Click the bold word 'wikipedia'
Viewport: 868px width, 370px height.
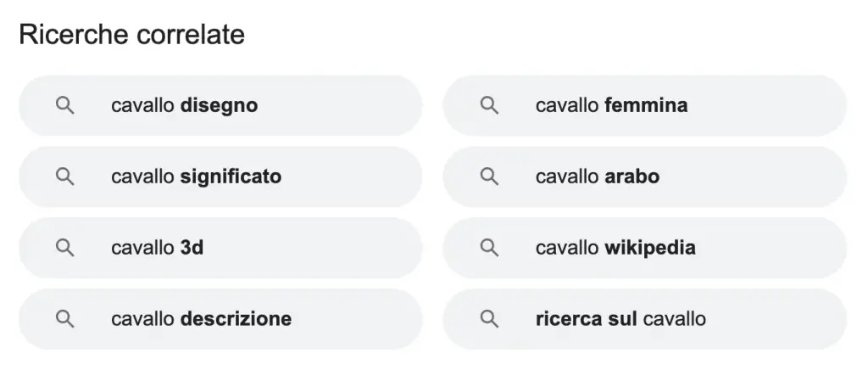[650, 248]
